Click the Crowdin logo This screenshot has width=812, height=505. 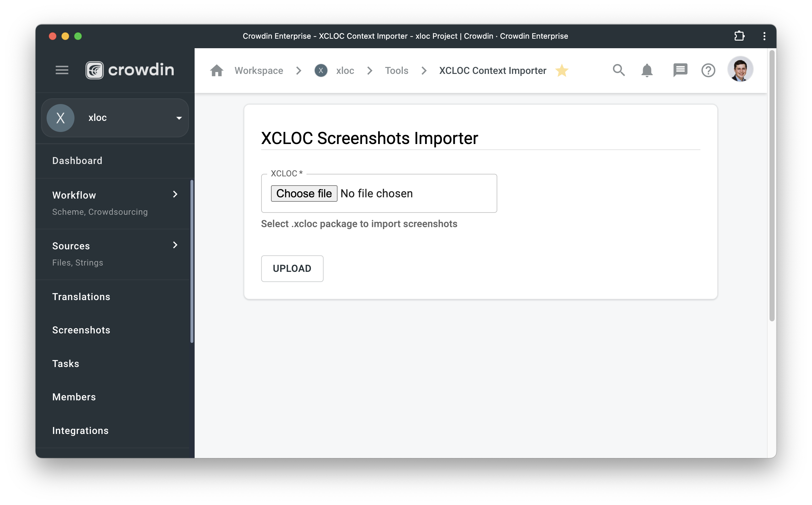coord(130,70)
